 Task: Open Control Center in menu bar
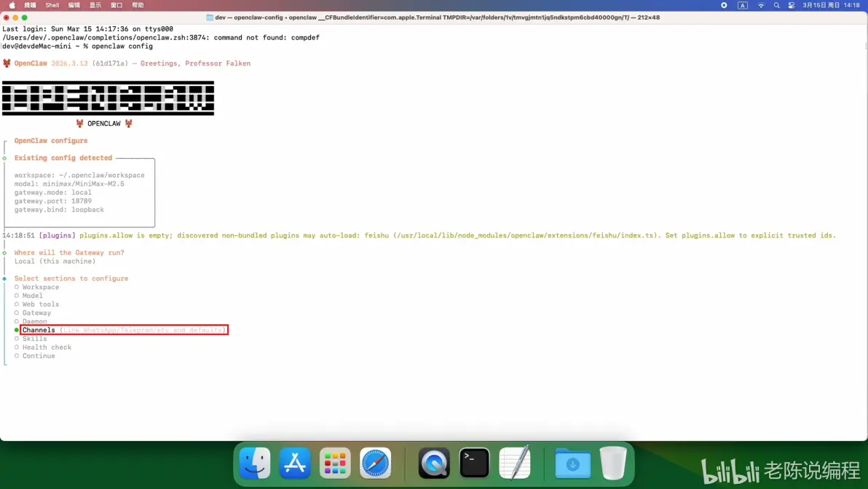[791, 5]
